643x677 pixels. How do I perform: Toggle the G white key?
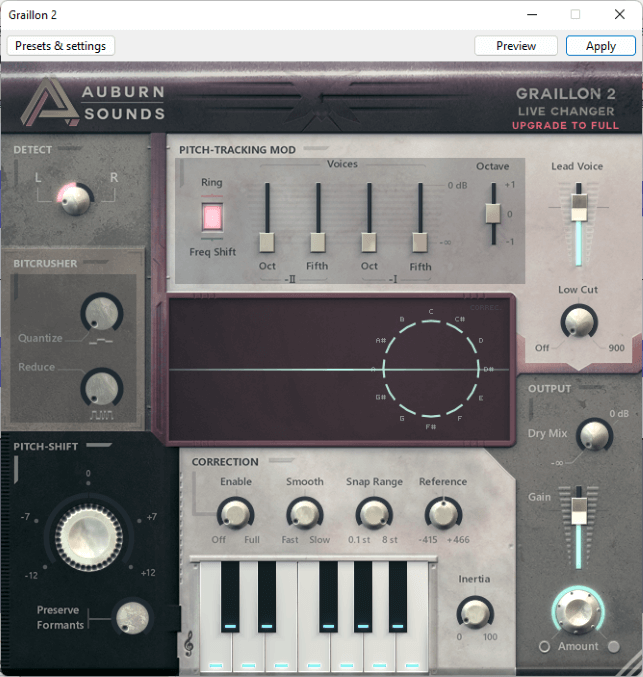[x=347, y=652]
